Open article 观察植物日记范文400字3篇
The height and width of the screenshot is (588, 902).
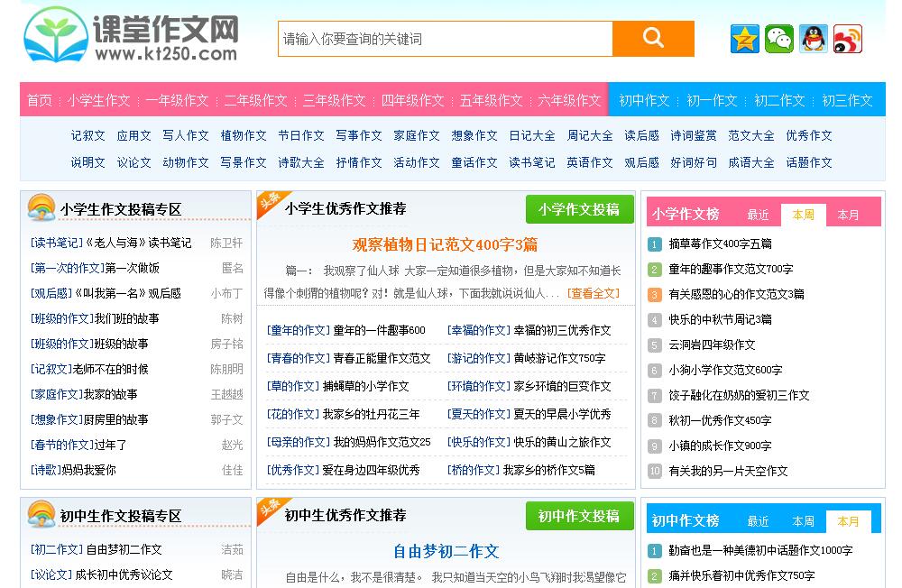point(445,244)
